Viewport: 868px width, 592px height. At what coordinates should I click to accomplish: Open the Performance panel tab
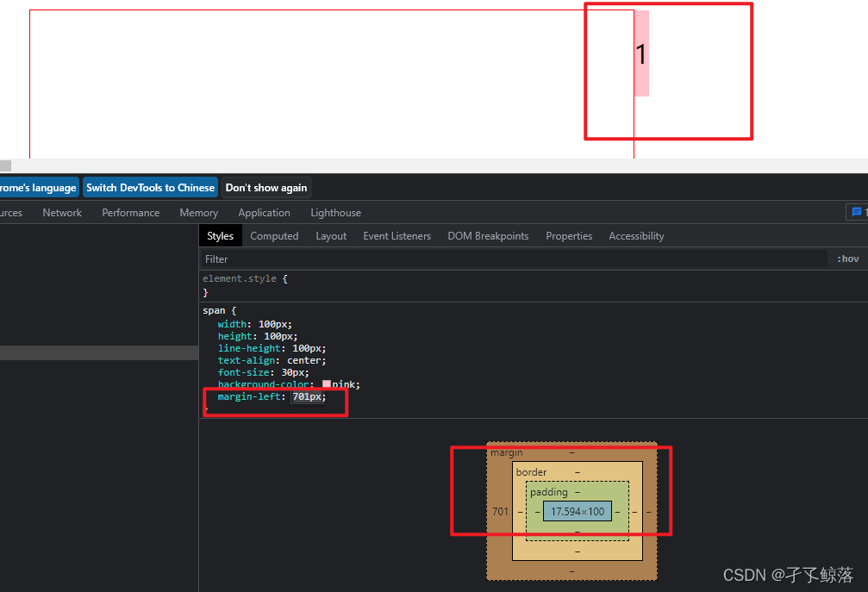pos(131,213)
